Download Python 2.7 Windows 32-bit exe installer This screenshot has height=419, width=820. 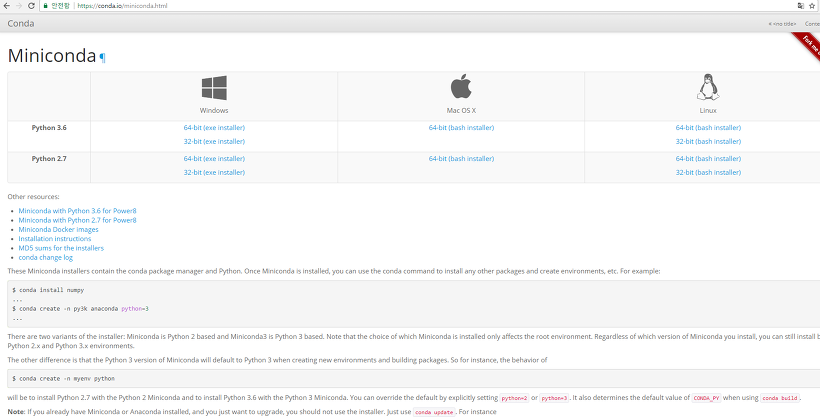tap(214, 172)
